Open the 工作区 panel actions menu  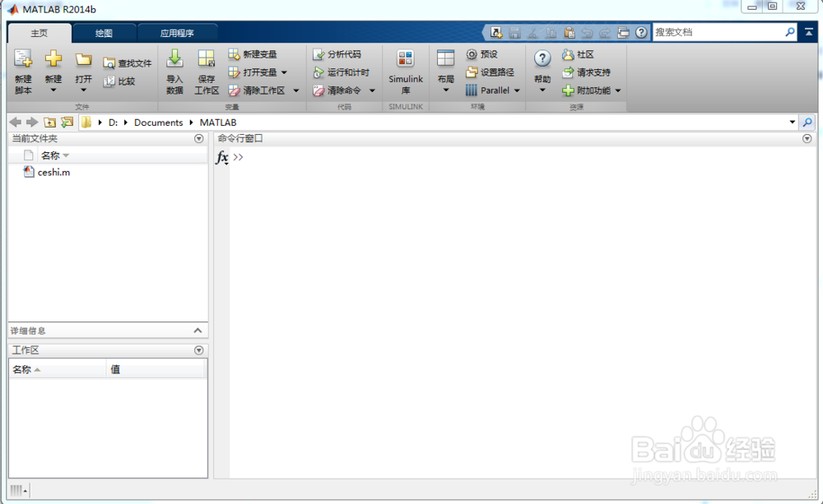[199, 350]
